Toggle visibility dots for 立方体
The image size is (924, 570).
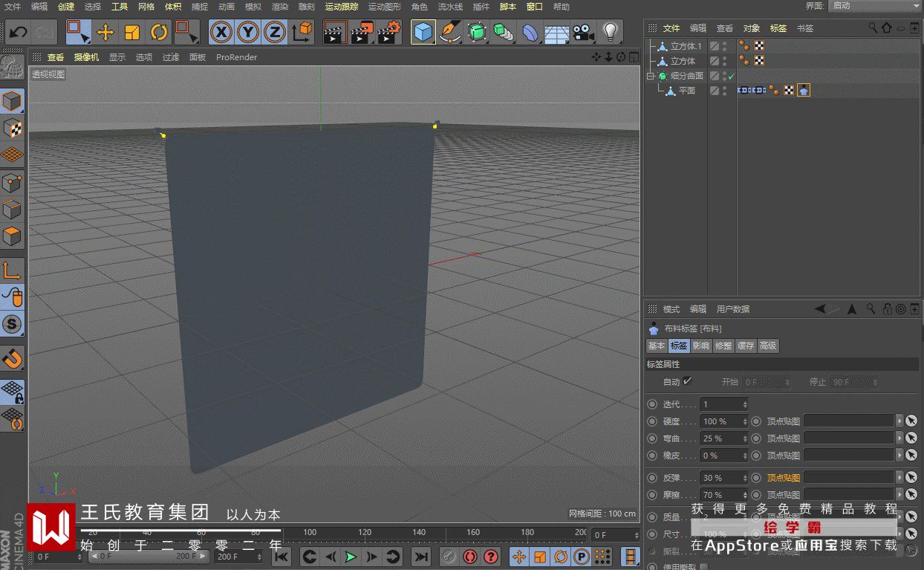click(x=725, y=61)
